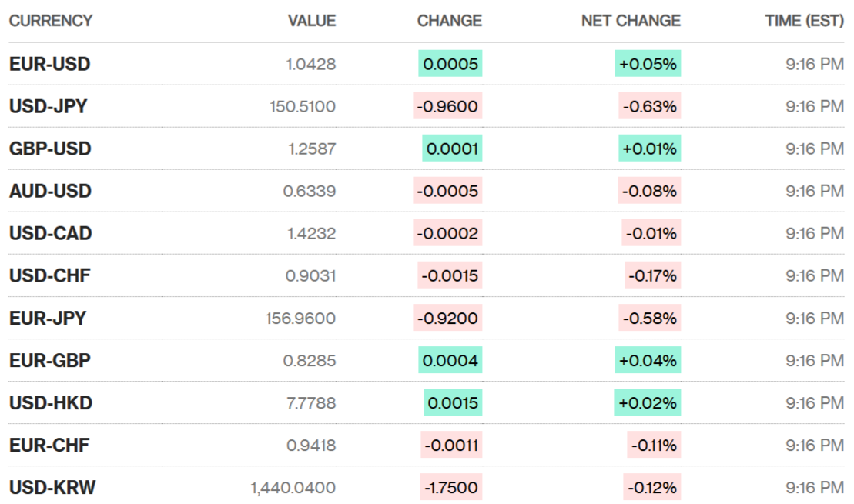Screen dimensions: 854x504
Task: Select the EUR-GBP currency pair
Action: click(50, 360)
